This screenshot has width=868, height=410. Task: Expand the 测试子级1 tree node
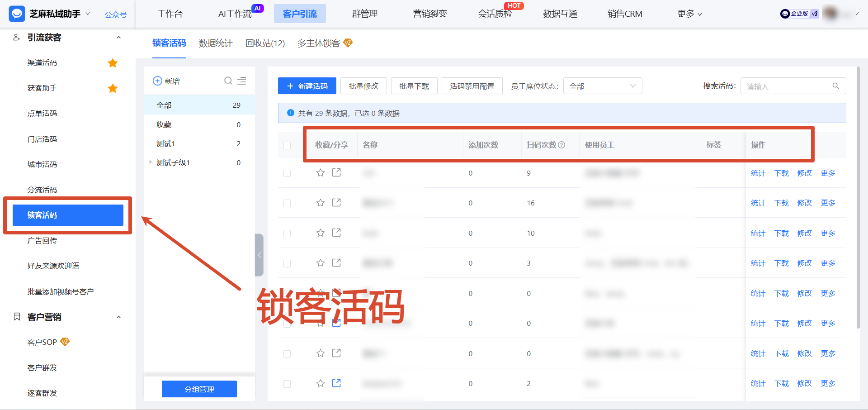tap(150, 162)
